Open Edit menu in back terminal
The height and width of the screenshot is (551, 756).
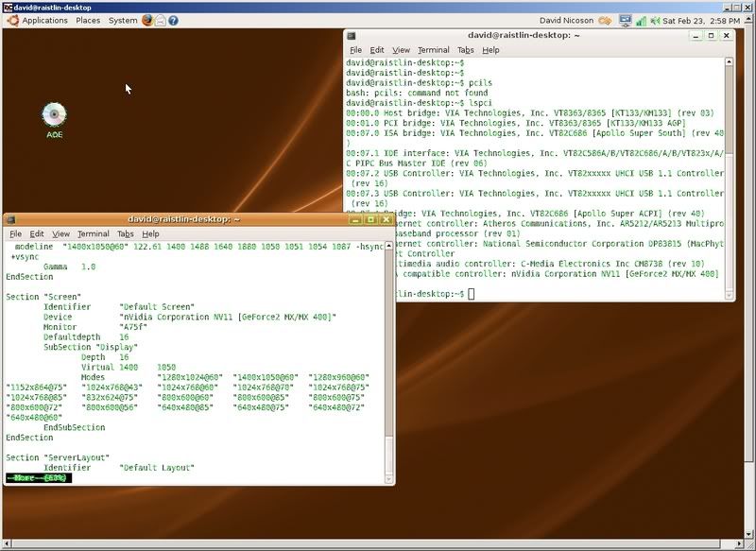pyautogui.click(x=377, y=50)
